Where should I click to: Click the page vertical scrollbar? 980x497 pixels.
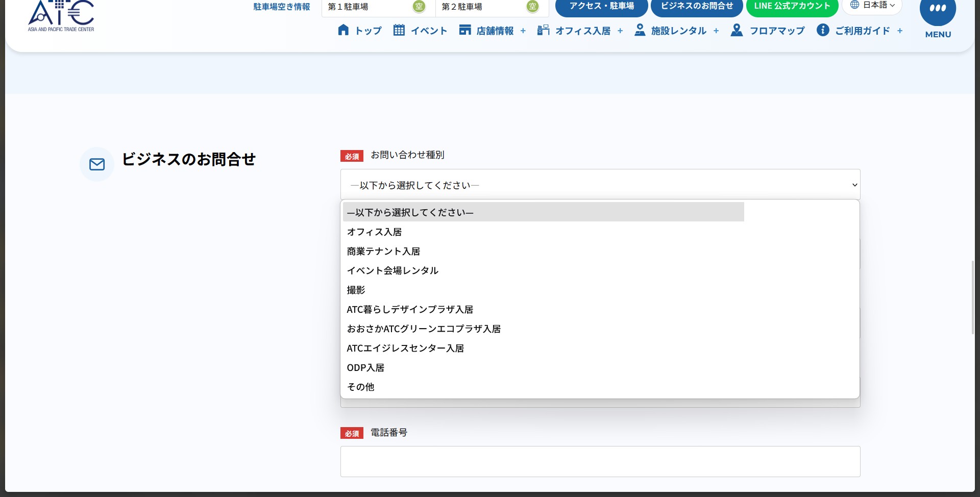pyautogui.click(x=972, y=297)
